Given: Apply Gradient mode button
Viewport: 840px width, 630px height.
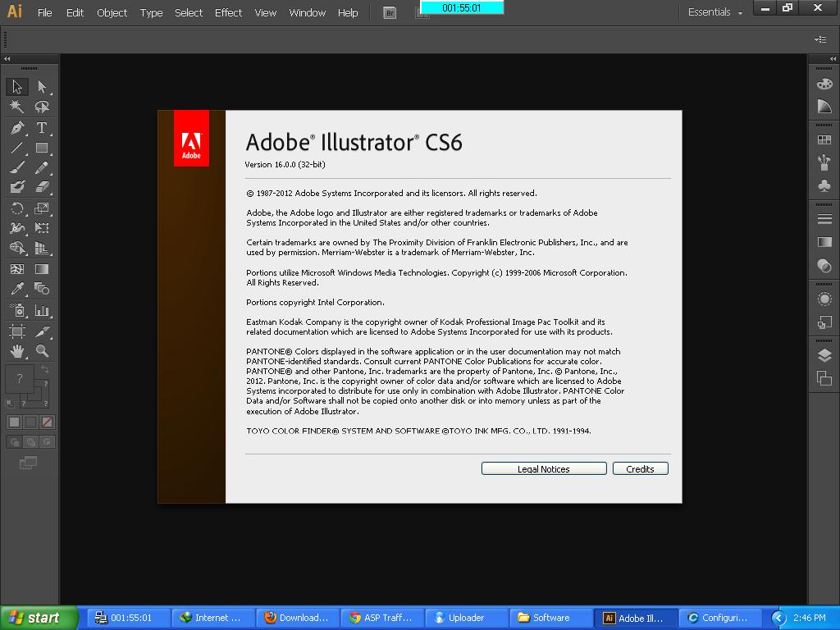Looking at the screenshot, I should [31, 422].
